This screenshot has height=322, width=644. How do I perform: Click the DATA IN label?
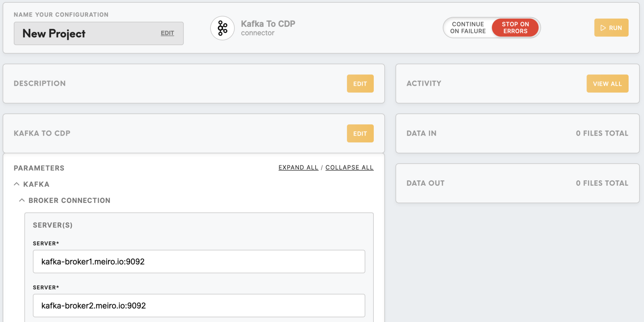(421, 133)
